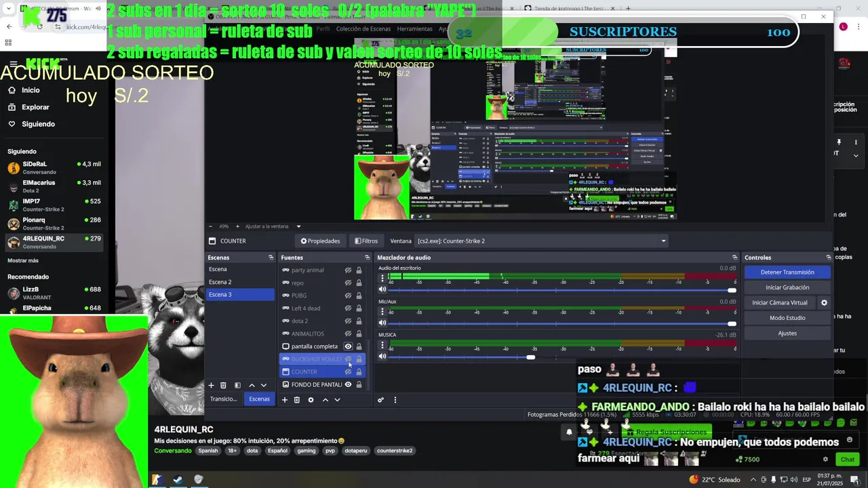Open Steam from the Windows taskbar

pyautogui.click(x=178, y=479)
